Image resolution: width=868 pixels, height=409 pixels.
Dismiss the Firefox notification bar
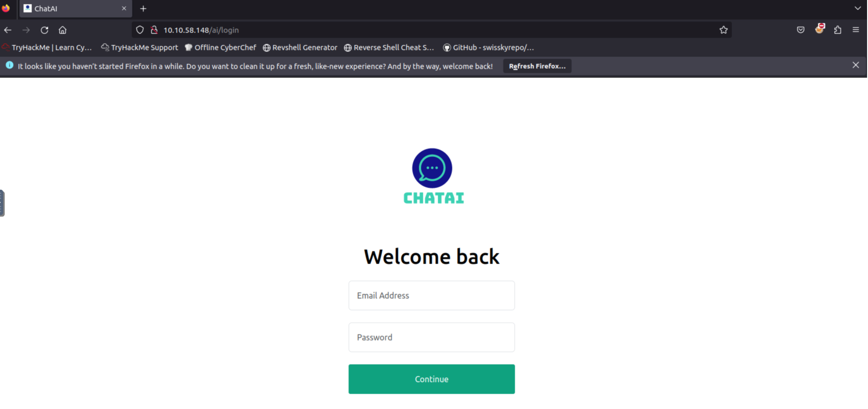pos(856,65)
